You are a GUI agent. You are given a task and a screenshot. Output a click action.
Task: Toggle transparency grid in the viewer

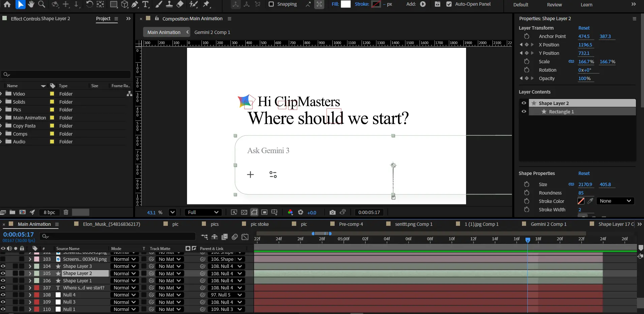coord(244,212)
